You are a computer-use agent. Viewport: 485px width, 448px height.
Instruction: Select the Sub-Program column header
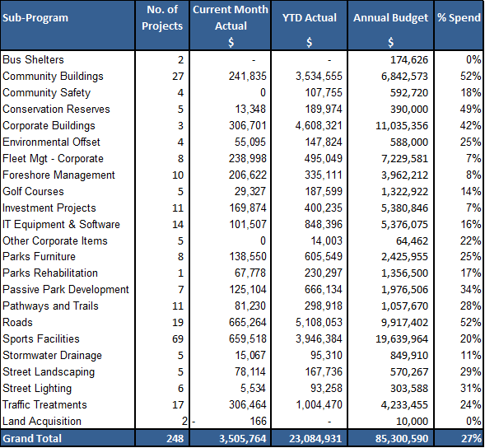[x=68, y=26]
